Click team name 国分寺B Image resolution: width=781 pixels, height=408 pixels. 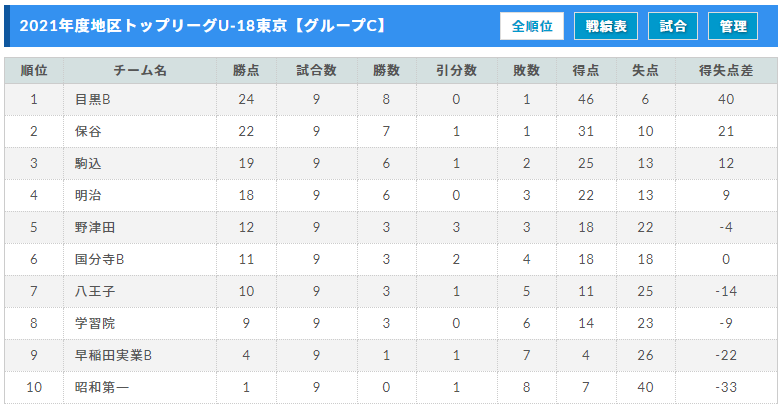99,259
